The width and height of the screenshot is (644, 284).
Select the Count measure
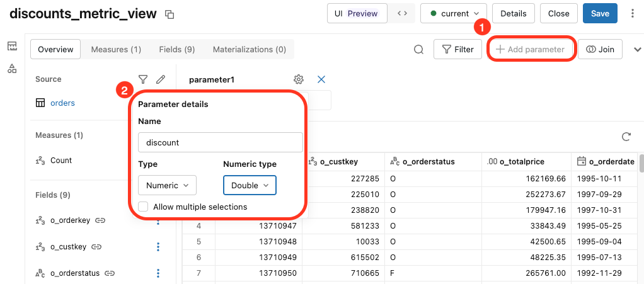(x=61, y=161)
